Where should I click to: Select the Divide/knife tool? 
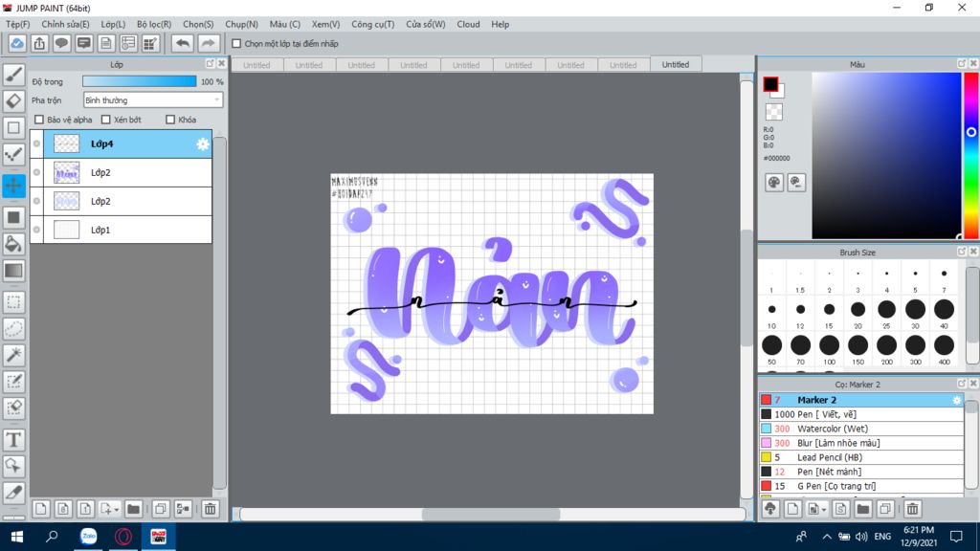click(x=13, y=493)
